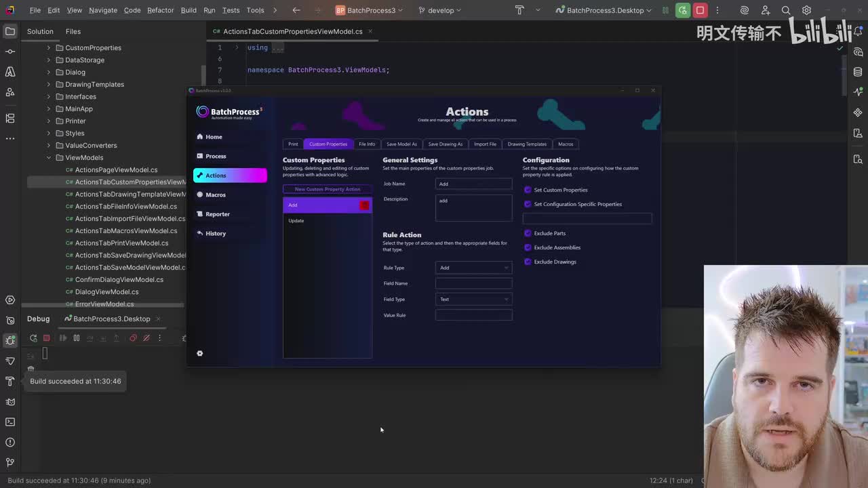The width and height of the screenshot is (868, 488).
Task: Stop debugging via red square in Debug panel
Action: coord(47,338)
